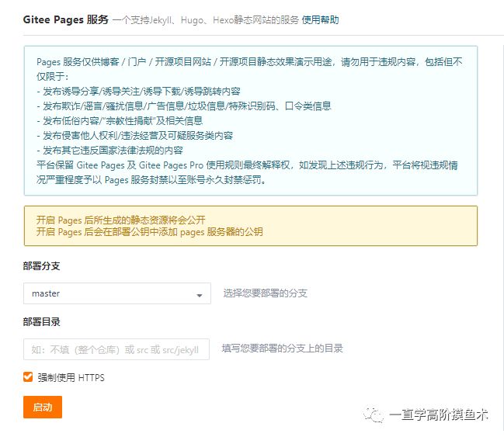Click the orange 启动 button

tap(43, 408)
